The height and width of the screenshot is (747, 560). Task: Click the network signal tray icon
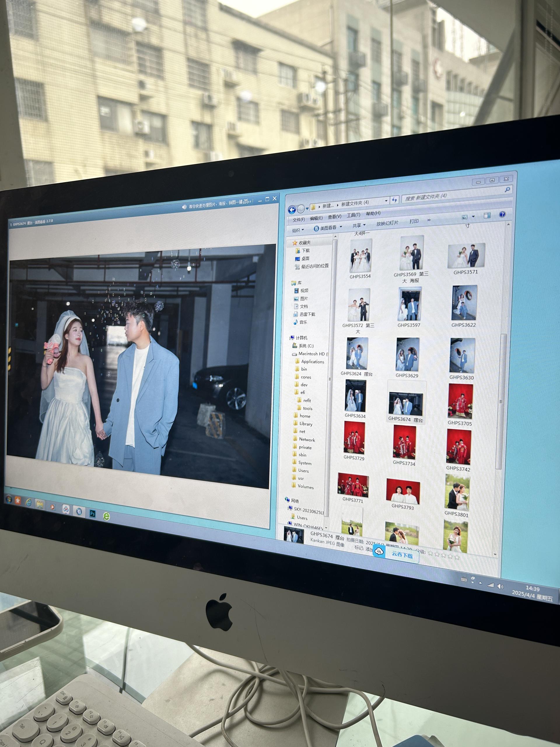[491, 585]
